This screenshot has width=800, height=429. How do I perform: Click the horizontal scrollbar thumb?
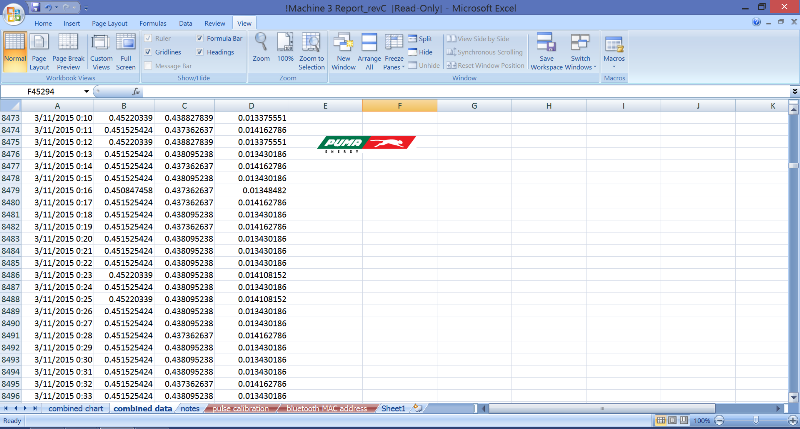(x=602, y=409)
